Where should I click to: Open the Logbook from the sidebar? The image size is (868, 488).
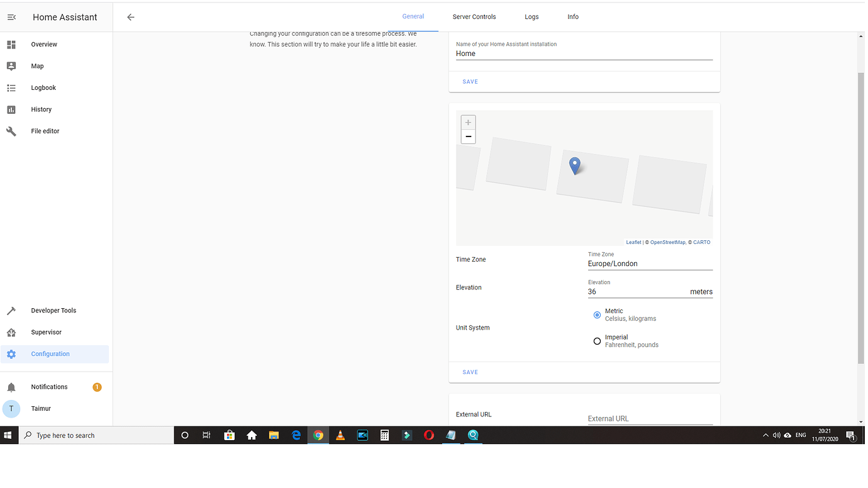(x=43, y=87)
